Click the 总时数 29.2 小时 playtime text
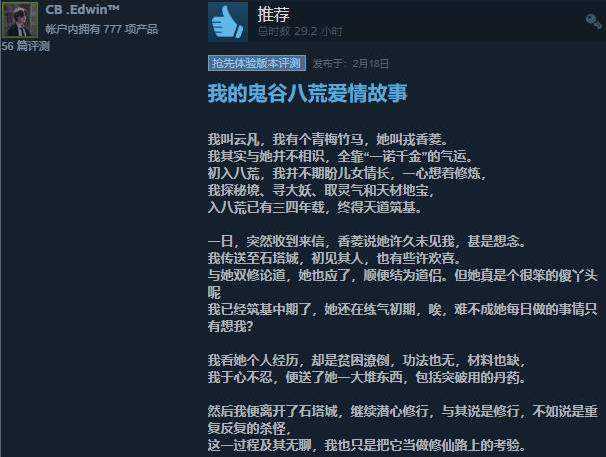 (x=300, y=31)
